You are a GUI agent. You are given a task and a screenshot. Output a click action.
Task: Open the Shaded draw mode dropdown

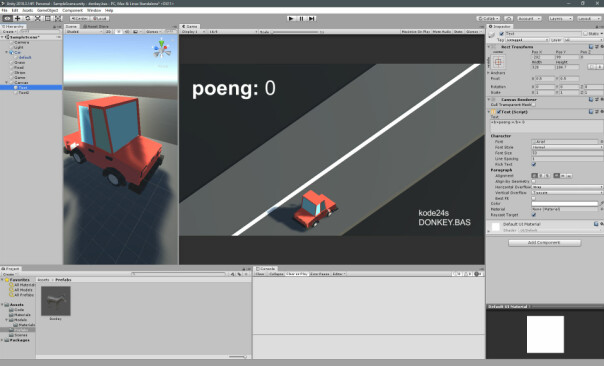[x=84, y=32]
